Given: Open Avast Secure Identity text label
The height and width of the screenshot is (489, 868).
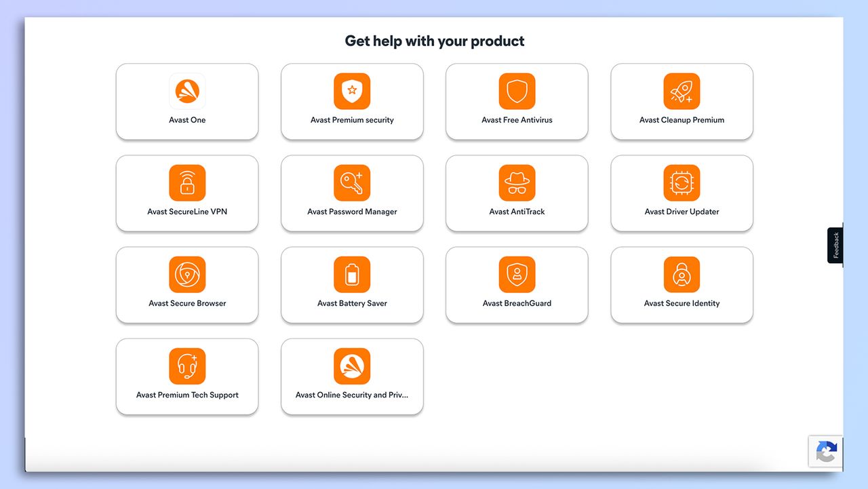Looking at the screenshot, I should click(x=682, y=303).
